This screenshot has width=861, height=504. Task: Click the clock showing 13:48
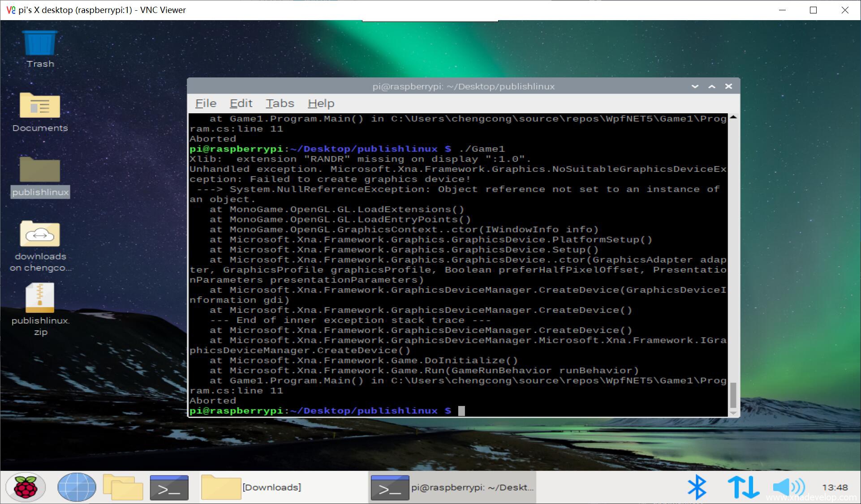click(x=835, y=487)
